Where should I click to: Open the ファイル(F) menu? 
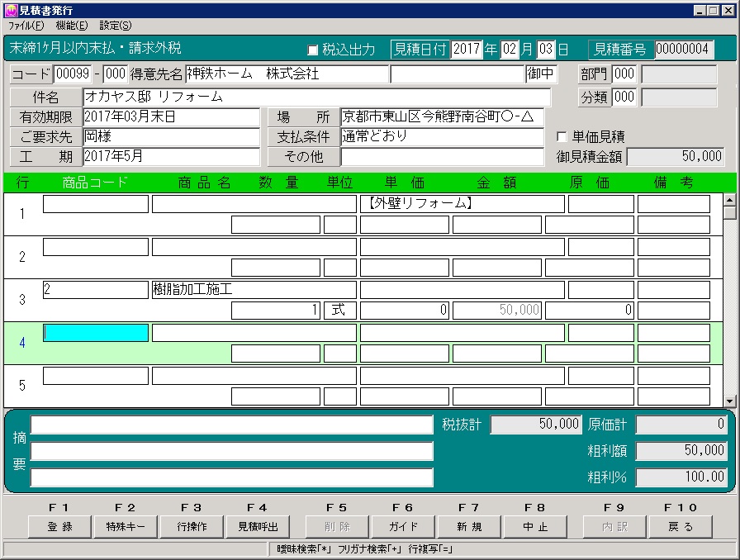[x=26, y=26]
